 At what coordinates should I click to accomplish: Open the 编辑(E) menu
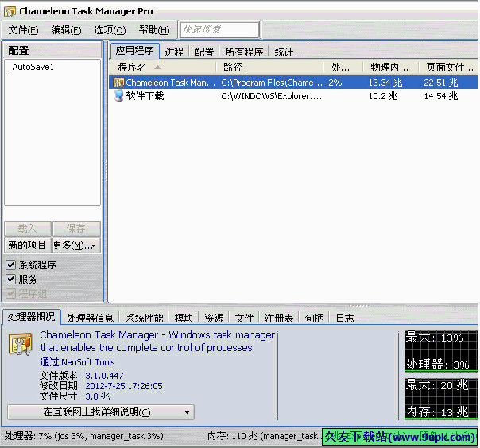(x=66, y=30)
